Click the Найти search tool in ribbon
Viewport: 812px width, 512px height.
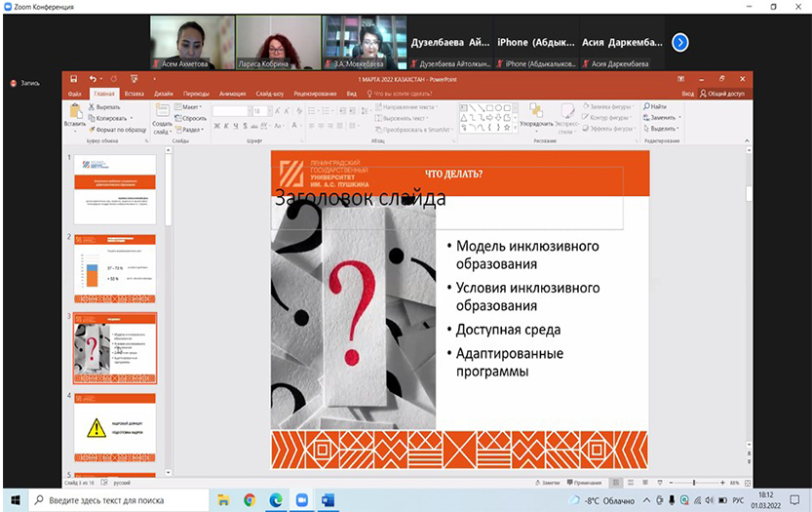(x=658, y=106)
